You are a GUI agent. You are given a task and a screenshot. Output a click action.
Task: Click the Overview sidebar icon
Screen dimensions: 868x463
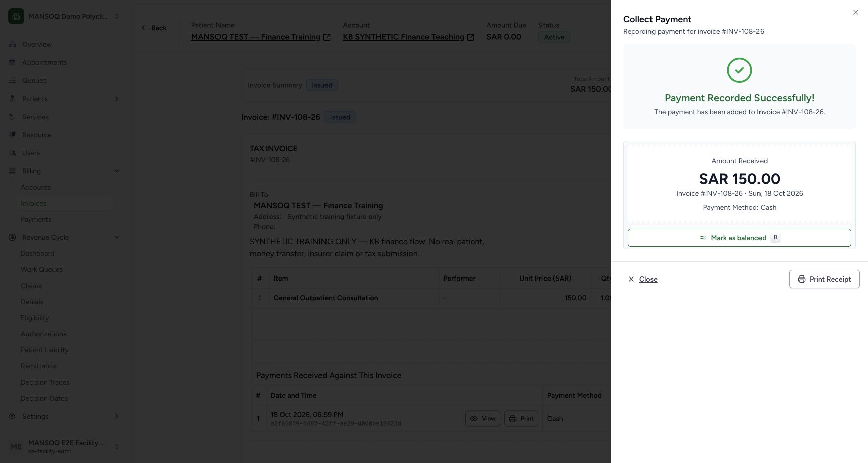click(12, 44)
